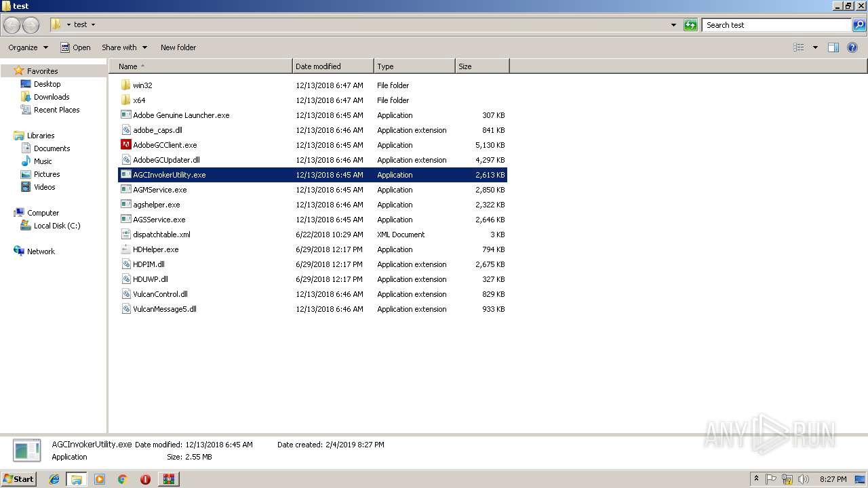The image size is (868, 488).
Task: Click the volume speaker tray icon
Action: [x=804, y=479]
